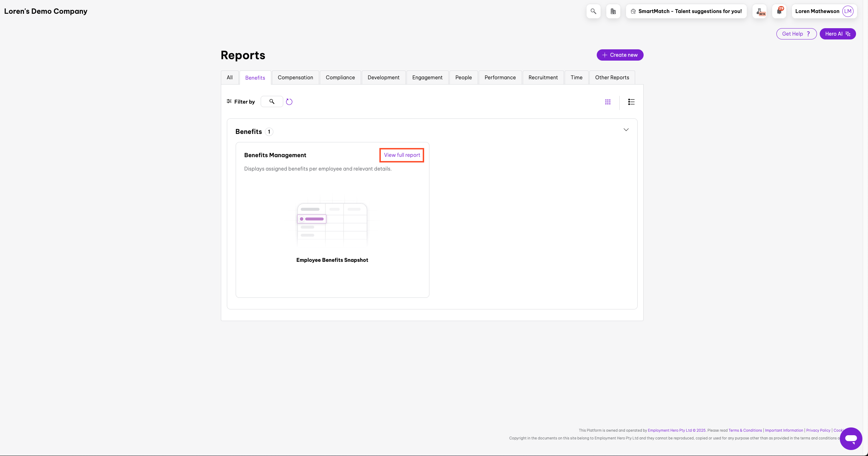Screen dimensions: 868x456
Task: Open the Other Reports tab
Action: [612, 78]
